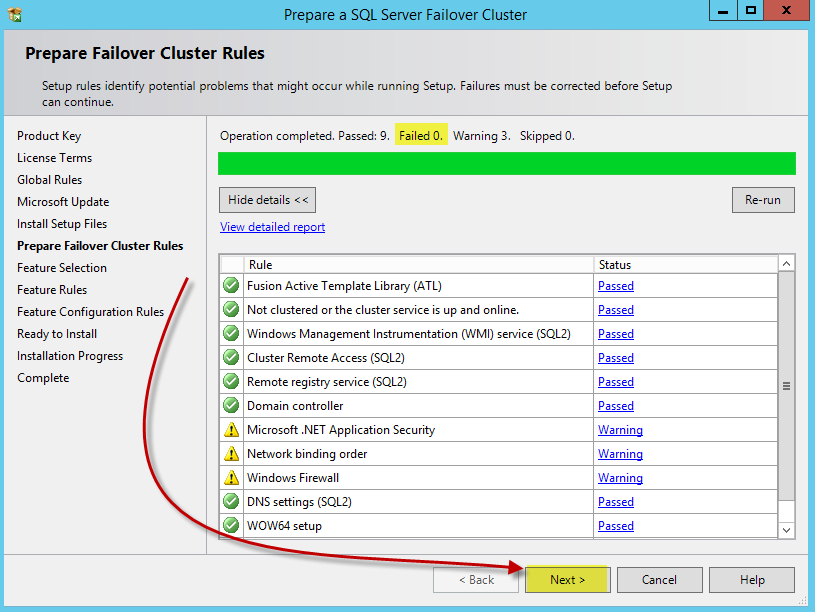Select Product Key step in sidebar
The width and height of the screenshot is (815, 612).
click(x=49, y=136)
